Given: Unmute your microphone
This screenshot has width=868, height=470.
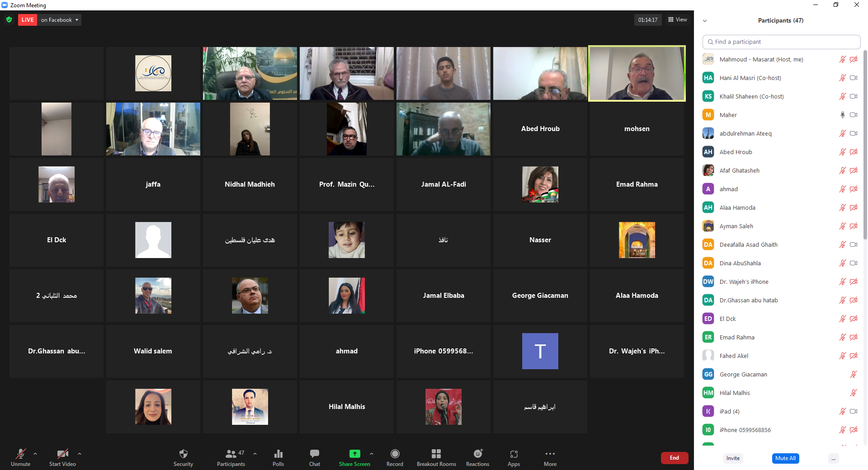Looking at the screenshot, I should click(20, 454).
